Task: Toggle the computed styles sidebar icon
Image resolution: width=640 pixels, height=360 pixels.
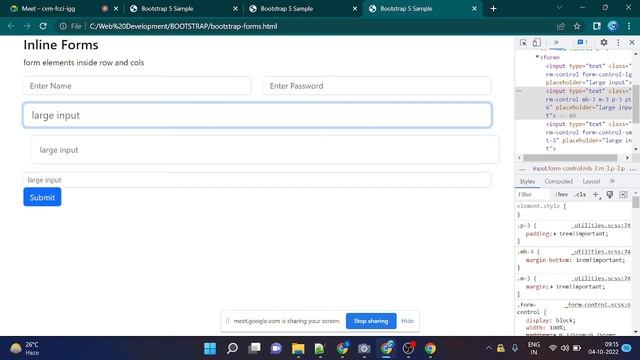Action: tap(623, 195)
